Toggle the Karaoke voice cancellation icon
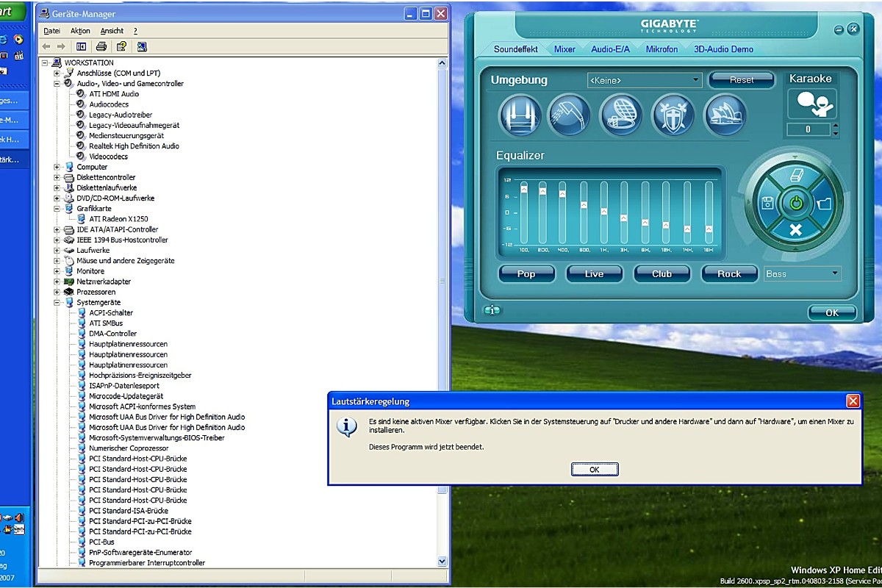The width and height of the screenshot is (882, 588). tap(811, 104)
